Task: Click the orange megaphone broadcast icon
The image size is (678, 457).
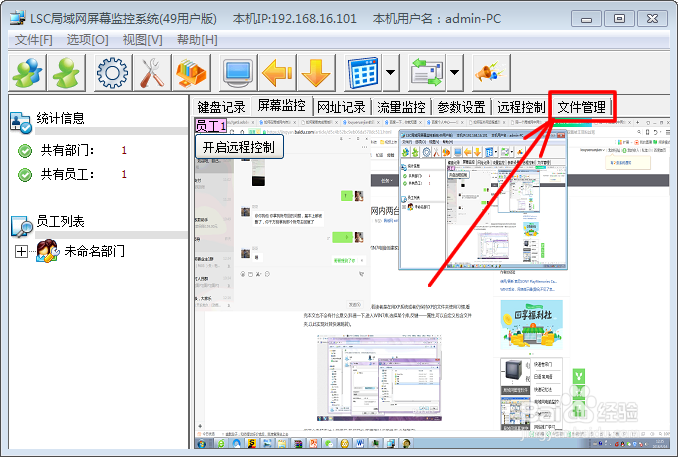Action: [x=491, y=72]
